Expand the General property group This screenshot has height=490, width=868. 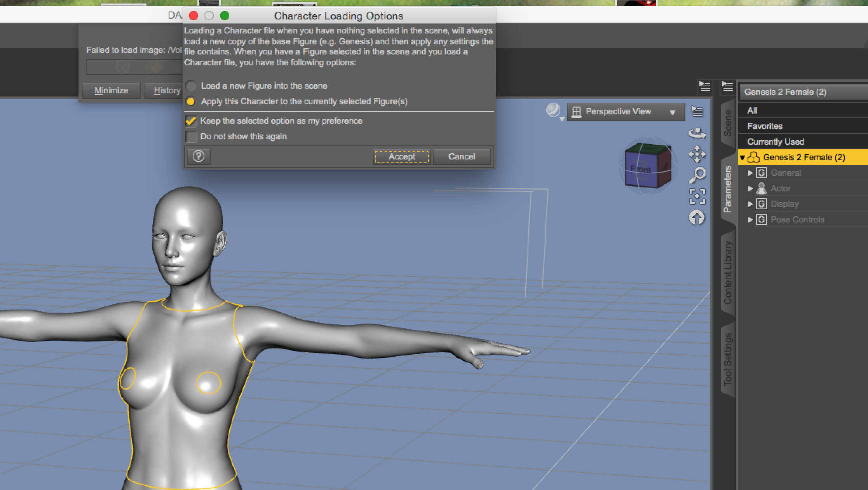(750, 173)
